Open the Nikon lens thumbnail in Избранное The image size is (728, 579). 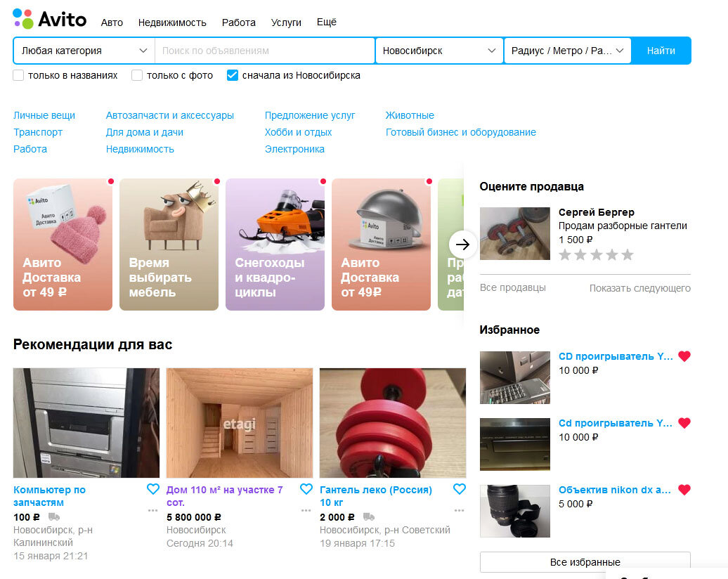coord(515,512)
